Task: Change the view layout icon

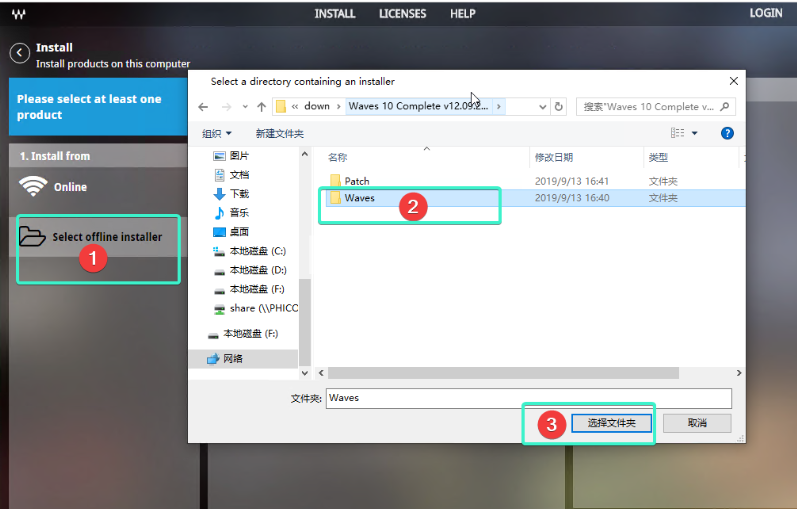Action: click(677, 133)
